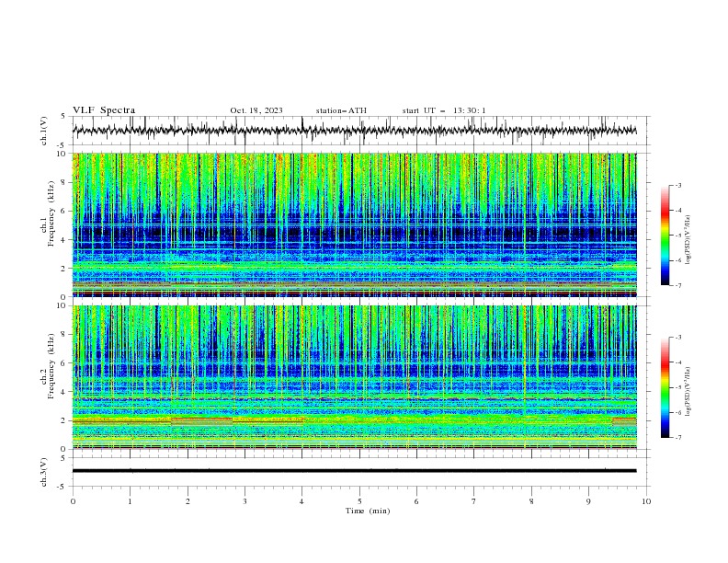The image size is (728, 563).
Task: Click the ch.1 colorbar log(PSD) label
Action: [688, 240]
